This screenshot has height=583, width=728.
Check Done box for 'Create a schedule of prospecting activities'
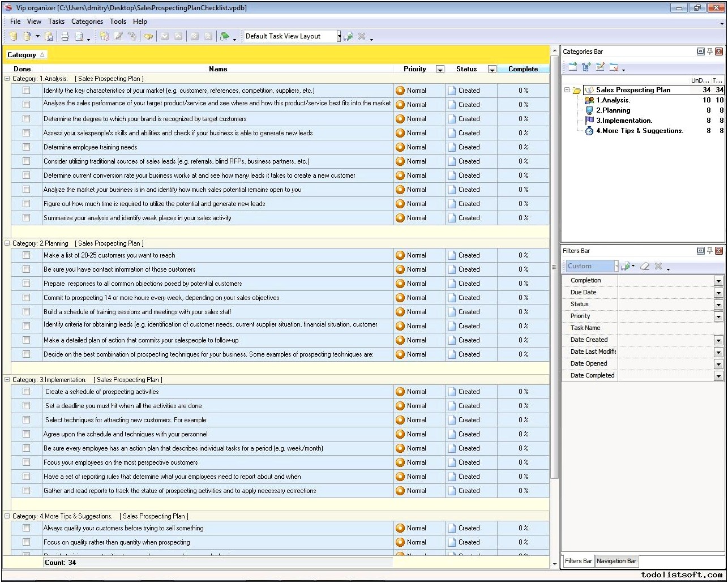point(26,392)
